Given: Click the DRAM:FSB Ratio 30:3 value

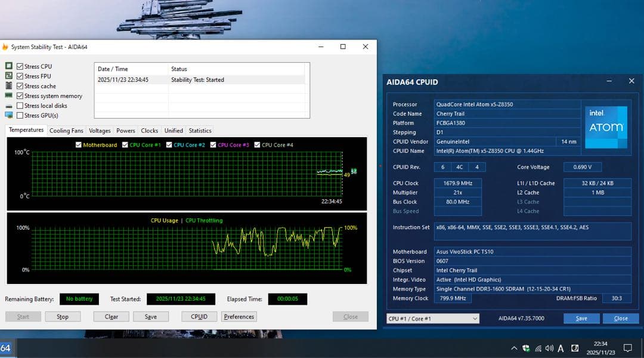Looking at the screenshot, I should 617,298.
